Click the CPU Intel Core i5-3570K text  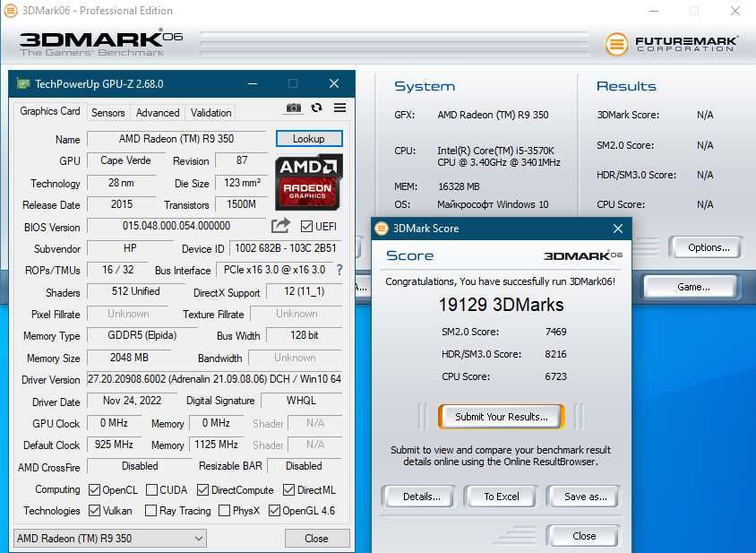coord(499,156)
